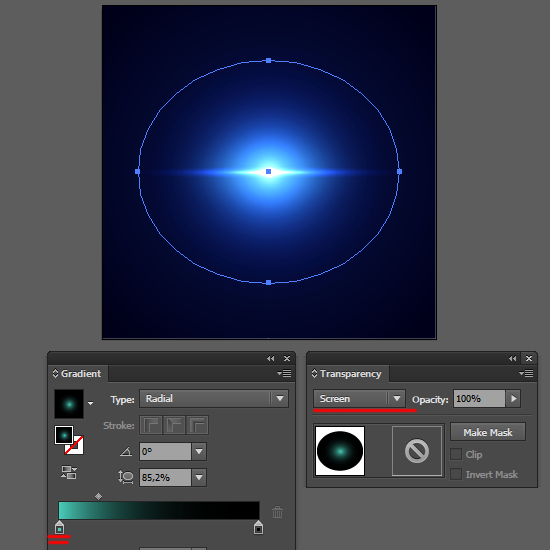
Task: Enable the Clip checkbox
Action: coord(456,454)
